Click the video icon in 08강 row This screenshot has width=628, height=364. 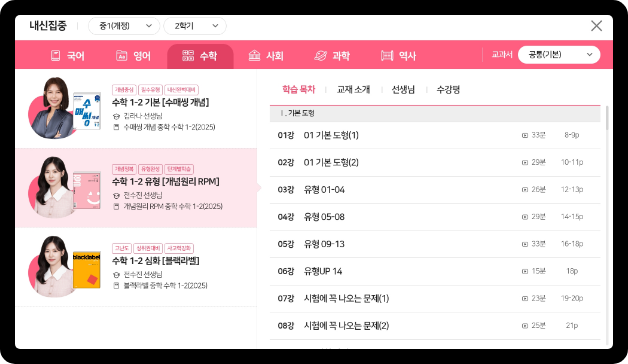525,326
